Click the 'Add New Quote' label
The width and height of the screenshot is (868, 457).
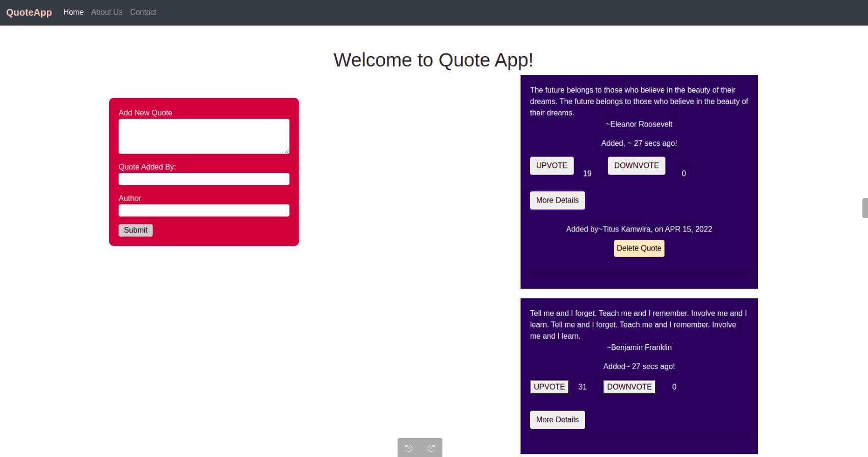point(145,113)
